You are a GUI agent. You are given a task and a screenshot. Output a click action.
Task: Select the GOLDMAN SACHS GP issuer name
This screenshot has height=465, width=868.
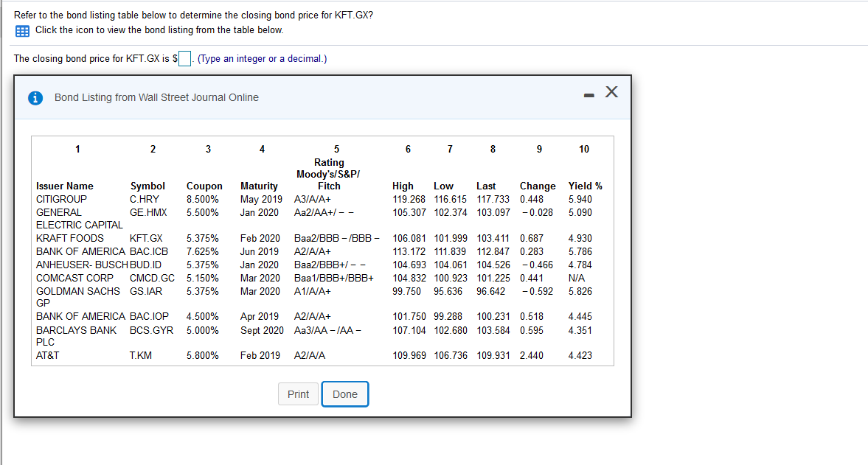(x=78, y=291)
